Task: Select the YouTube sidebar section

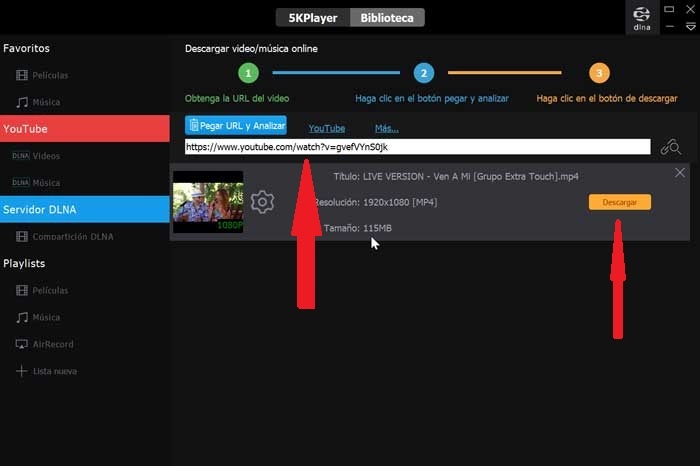Action: 85,129
